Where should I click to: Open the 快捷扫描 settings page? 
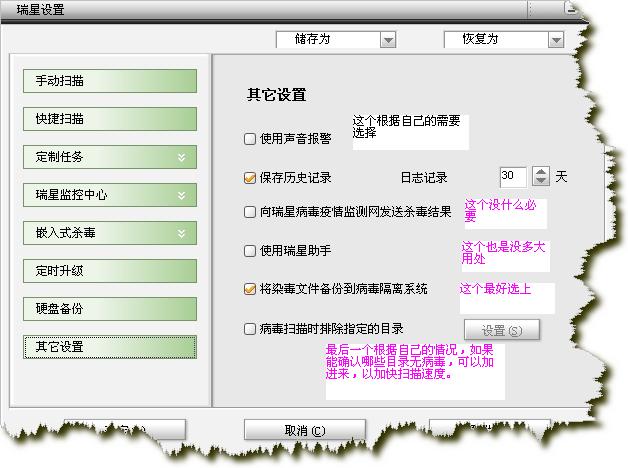(110, 119)
